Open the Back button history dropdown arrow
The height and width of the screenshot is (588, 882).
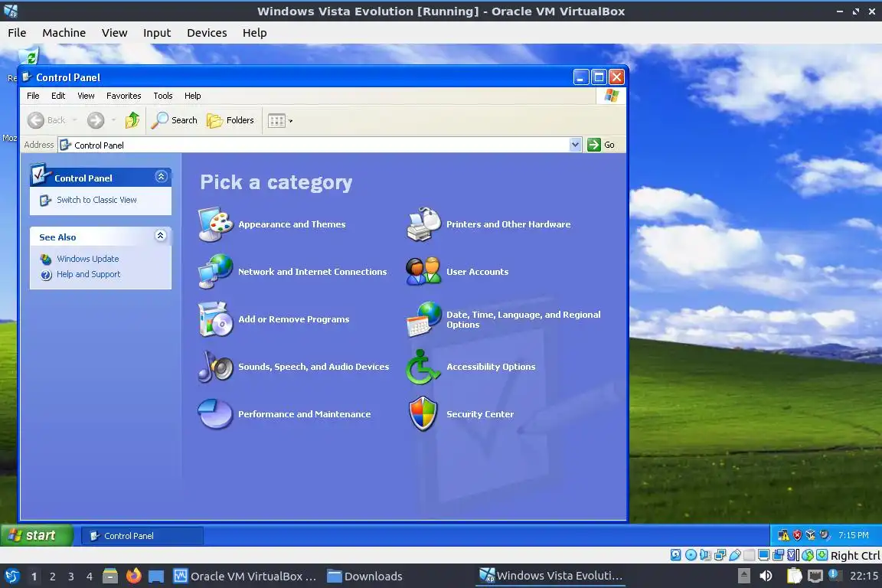pyautogui.click(x=75, y=120)
